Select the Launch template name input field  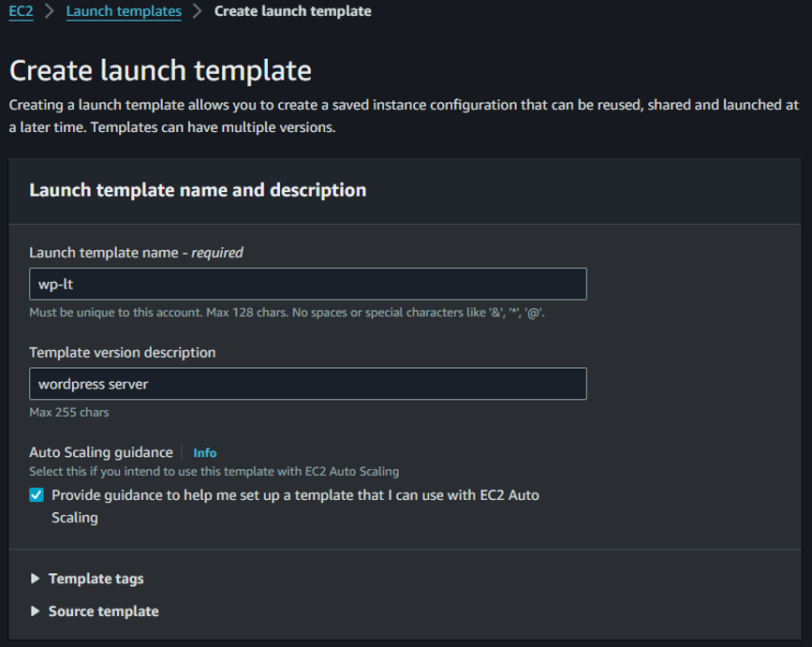point(309,284)
